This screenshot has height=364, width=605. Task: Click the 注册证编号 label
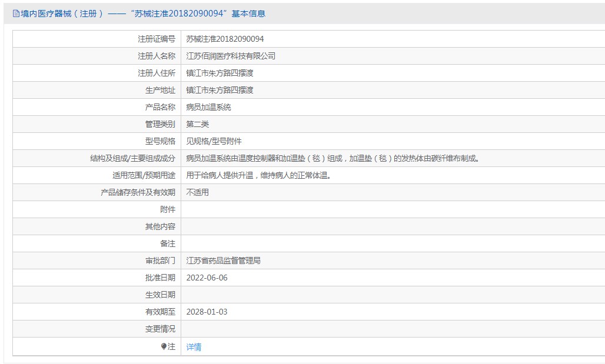(x=157, y=39)
